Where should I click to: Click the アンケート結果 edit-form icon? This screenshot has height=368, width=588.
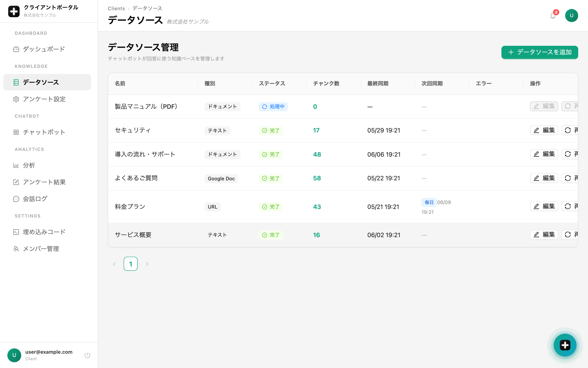pos(16,182)
